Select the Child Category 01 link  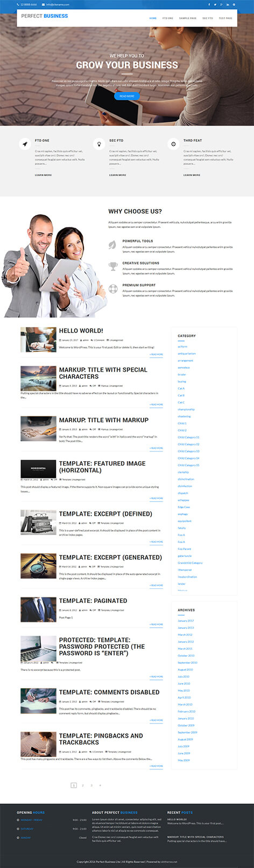coord(188,437)
